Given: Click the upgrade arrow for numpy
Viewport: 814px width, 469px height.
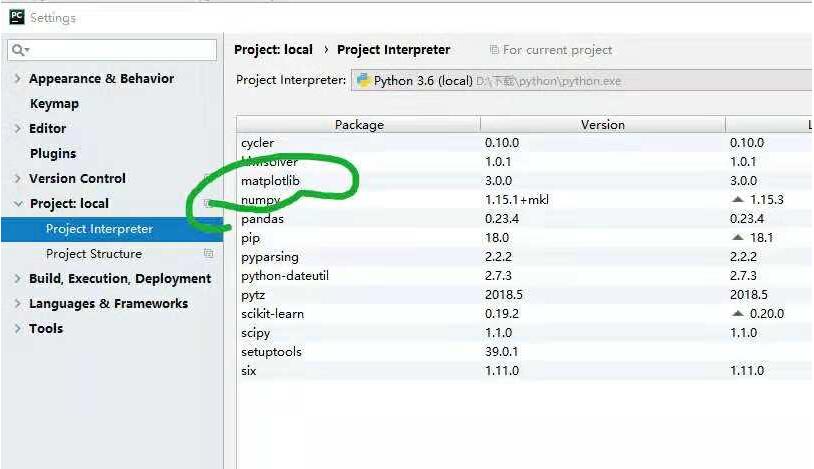Looking at the screenshot, I should (737, 199).
